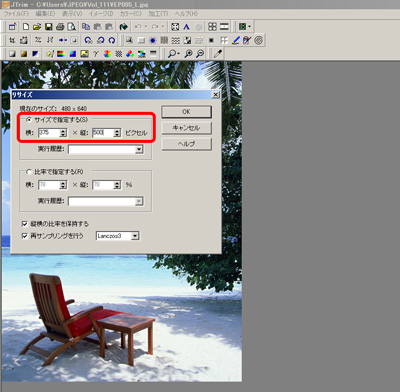This screenshot has height=392, width=400.
Task: Click the text insertion A icon
Action: pyautogui.click(x=186, y=27)
